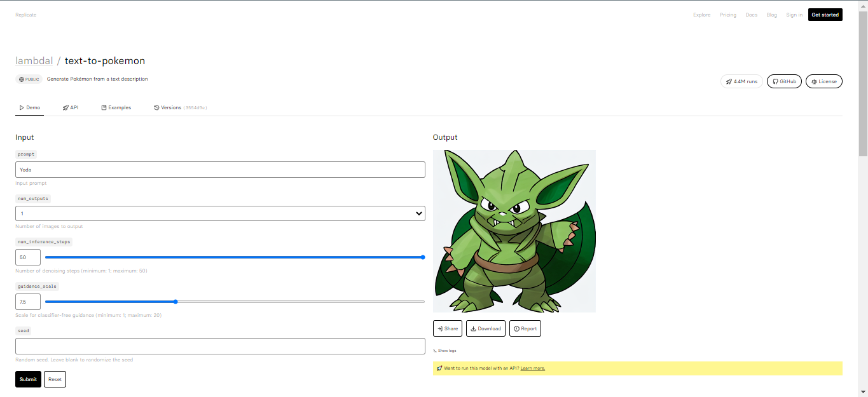The width and height of the screenshot is (868, 397).
Task: Open Blog in top navigation
Action: coord(772,15)
